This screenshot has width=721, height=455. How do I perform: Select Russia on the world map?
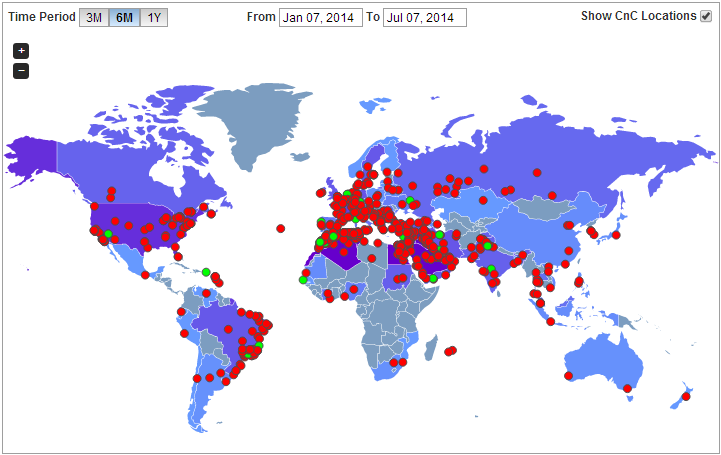pyautogui.click(x=560, y=150)
